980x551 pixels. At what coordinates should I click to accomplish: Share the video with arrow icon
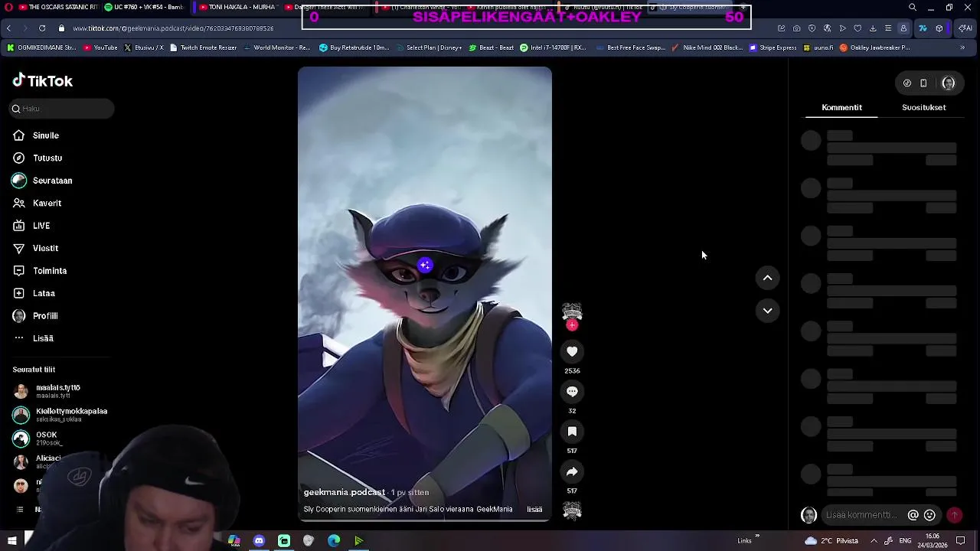click(x=572, y=471)
